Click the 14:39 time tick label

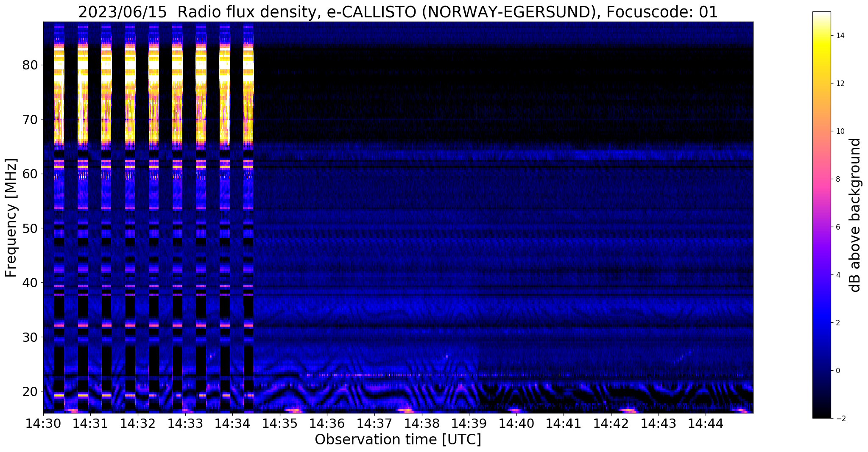click(469, 424)
